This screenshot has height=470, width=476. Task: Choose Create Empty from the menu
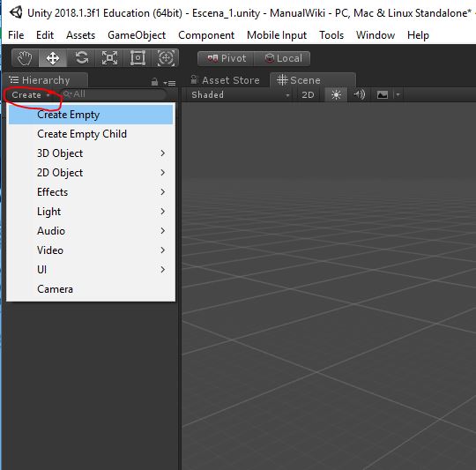coord(91,115)
